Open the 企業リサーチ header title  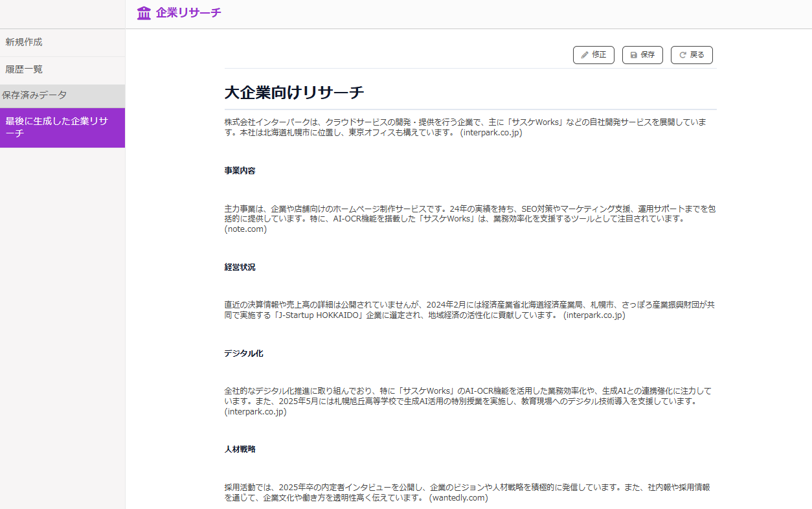pos(188,13)
